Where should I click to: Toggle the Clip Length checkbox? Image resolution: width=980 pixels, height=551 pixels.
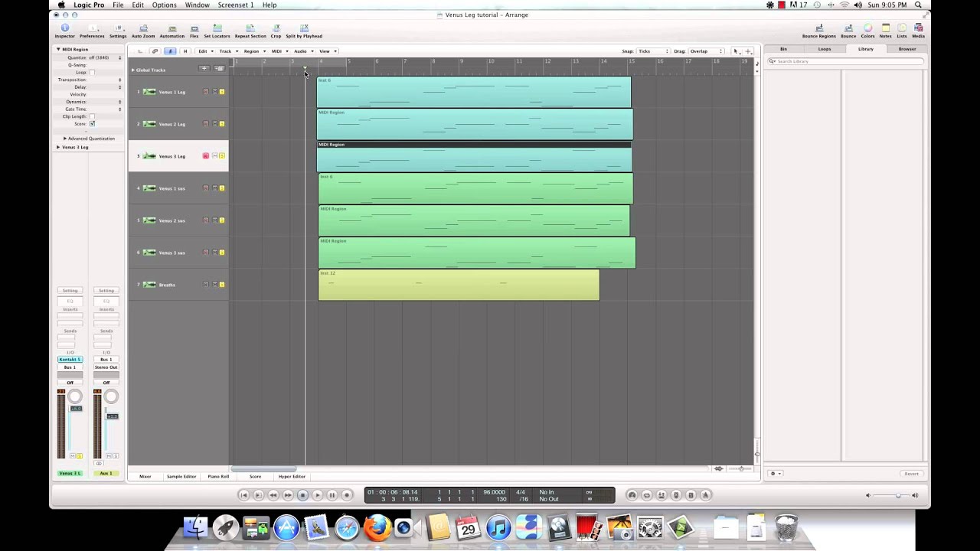[92, 116]
